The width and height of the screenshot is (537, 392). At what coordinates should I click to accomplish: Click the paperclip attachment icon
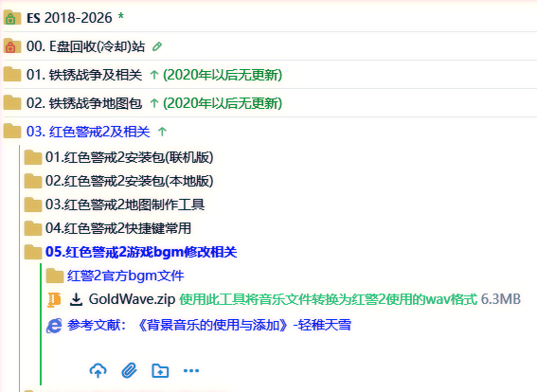tap(129, 370)
